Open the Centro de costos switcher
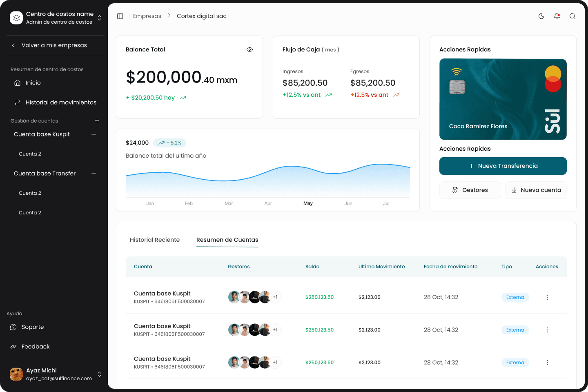The height and width of the screenshot is (392, 588). (99, 18)
